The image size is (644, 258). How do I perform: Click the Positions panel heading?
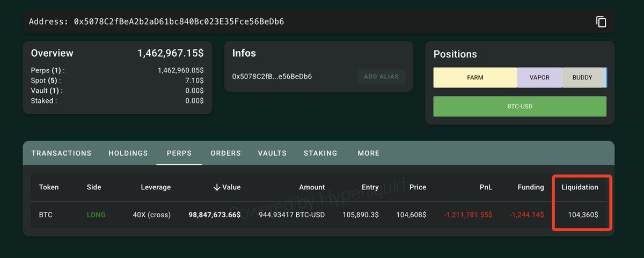coord(455,54)
